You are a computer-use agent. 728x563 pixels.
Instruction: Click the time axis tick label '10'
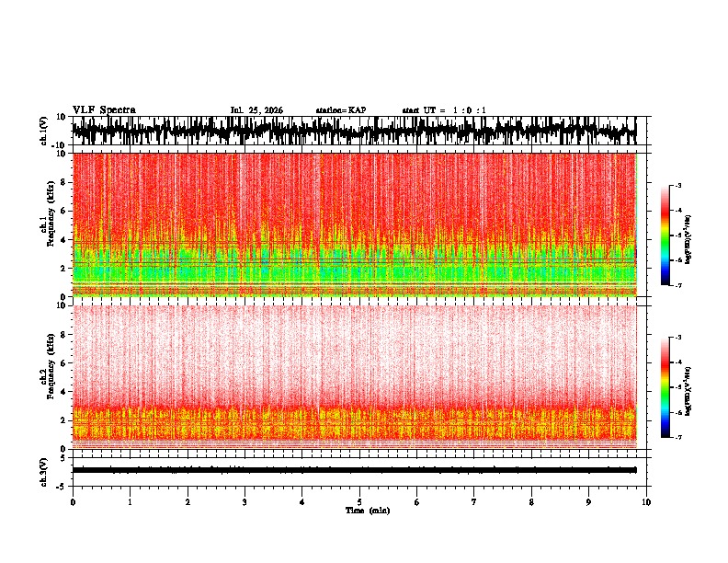[x=646, y=502]
